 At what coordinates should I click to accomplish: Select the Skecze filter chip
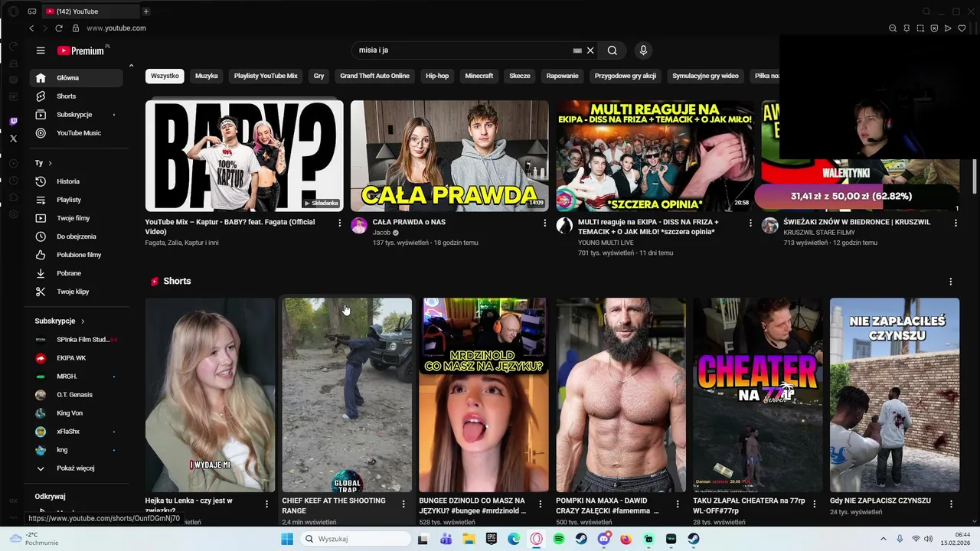coord(520,76)
